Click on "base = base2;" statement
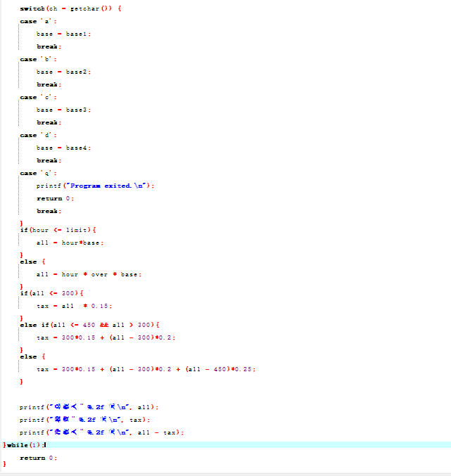 click(63, 72)
